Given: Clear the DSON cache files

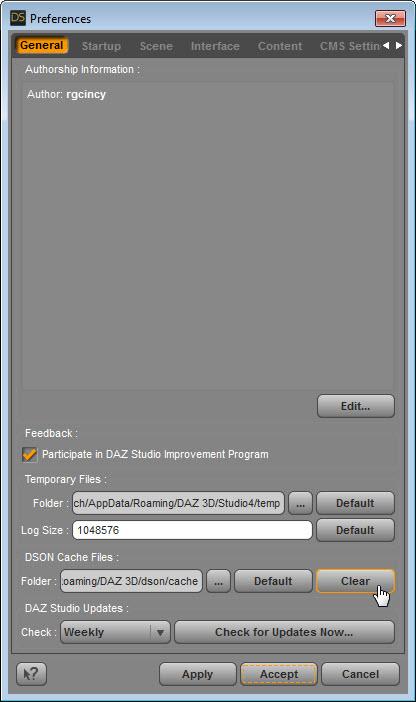Looking at the screenshot, I should [355, 581].
